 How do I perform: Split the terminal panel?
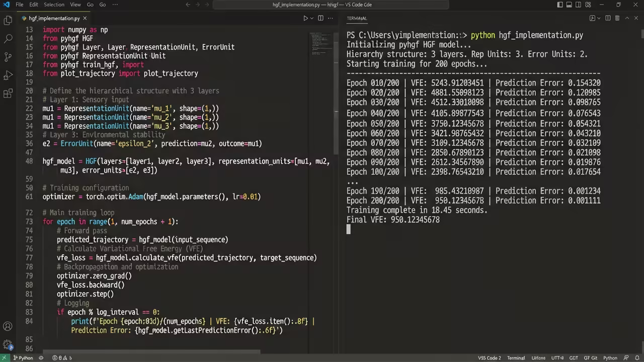click(x=608, y=18)
